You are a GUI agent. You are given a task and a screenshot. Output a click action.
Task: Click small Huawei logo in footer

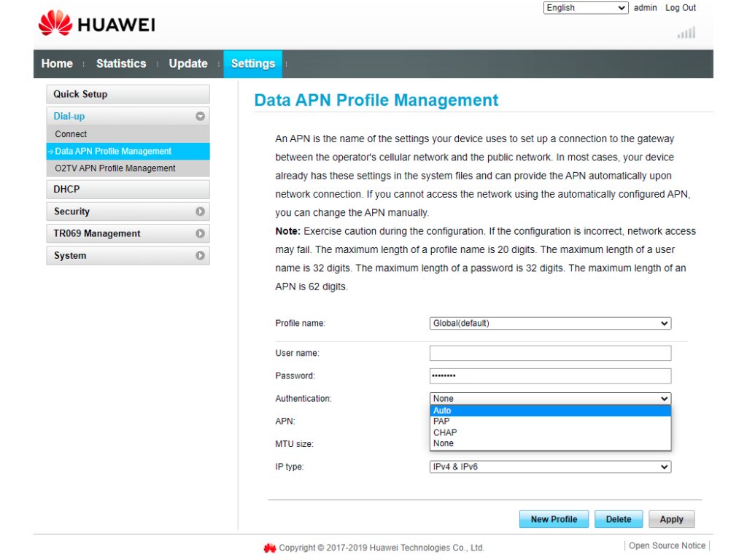(x=270, y=548)
